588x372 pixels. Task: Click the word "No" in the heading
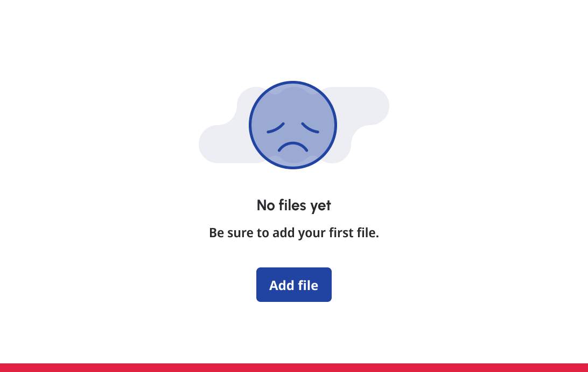[x=266, y=205]
